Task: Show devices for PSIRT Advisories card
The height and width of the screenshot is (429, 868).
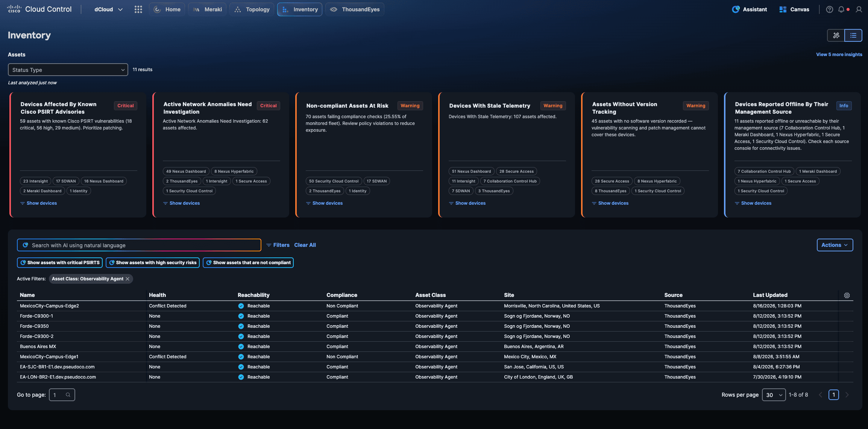Action: tap(38, 203)
